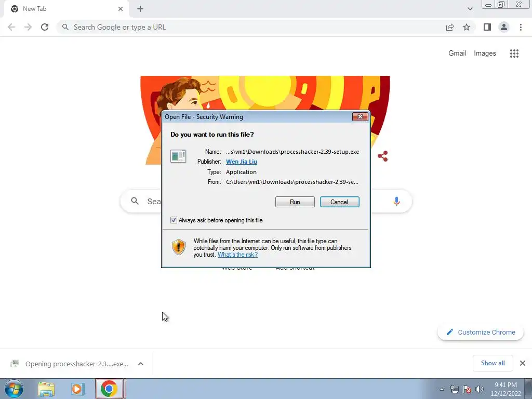Click the Chrome back arrow
This screenshot has height=399, width=532.
11,27
